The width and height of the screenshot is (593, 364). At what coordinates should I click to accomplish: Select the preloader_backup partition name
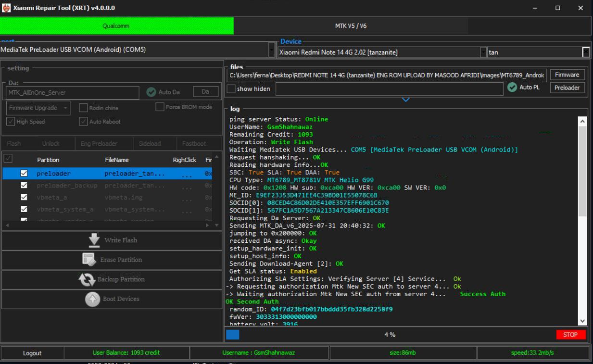67,185
